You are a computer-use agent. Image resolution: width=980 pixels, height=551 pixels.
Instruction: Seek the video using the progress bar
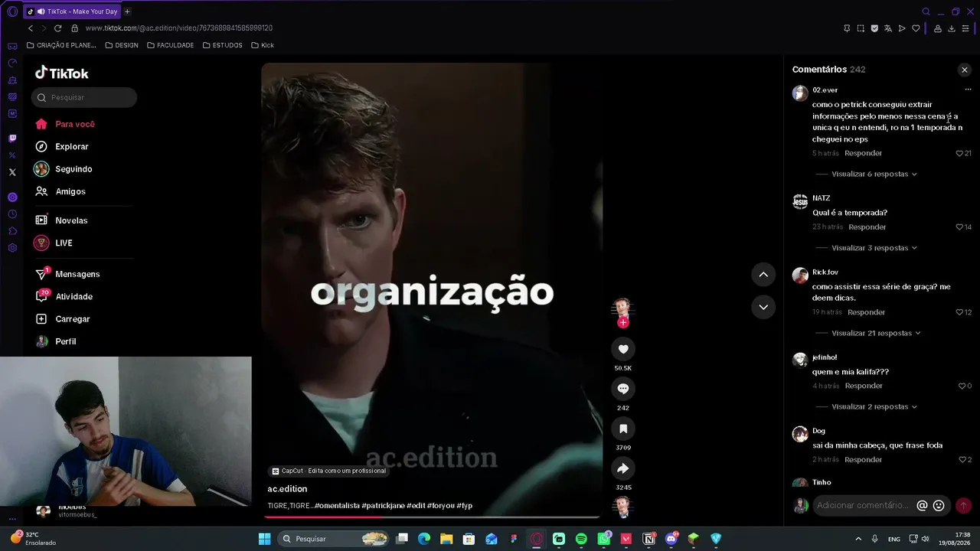[x=432, y=517]
